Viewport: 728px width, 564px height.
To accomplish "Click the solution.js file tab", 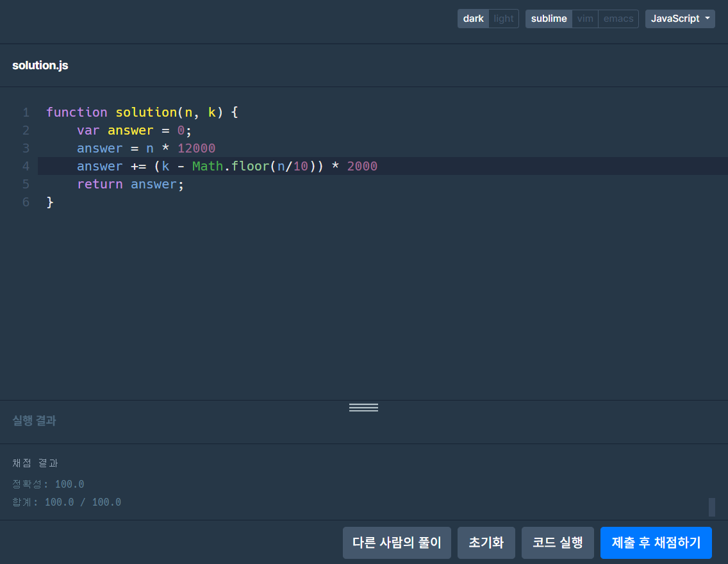I will 40,65.
